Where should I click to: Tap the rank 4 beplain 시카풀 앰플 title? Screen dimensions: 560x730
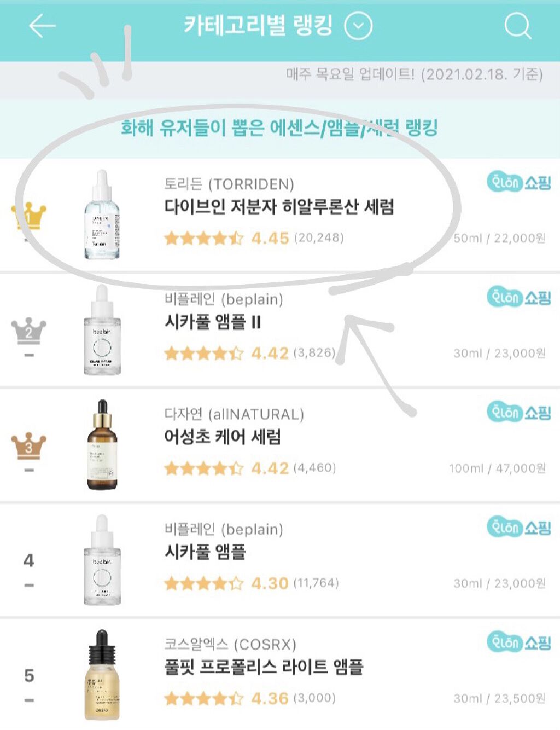pyautogui.click(x=205, y=552)
